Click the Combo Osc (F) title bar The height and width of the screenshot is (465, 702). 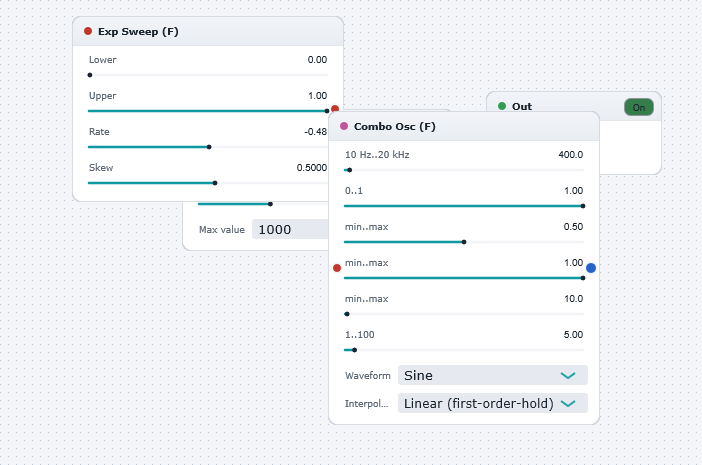464,127
